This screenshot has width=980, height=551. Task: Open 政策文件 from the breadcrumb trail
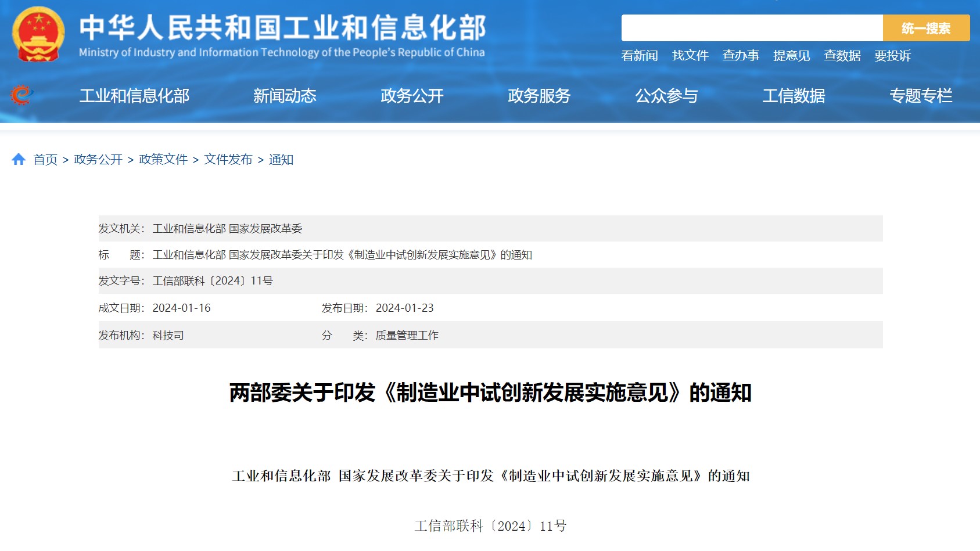(x=163, y=160)
